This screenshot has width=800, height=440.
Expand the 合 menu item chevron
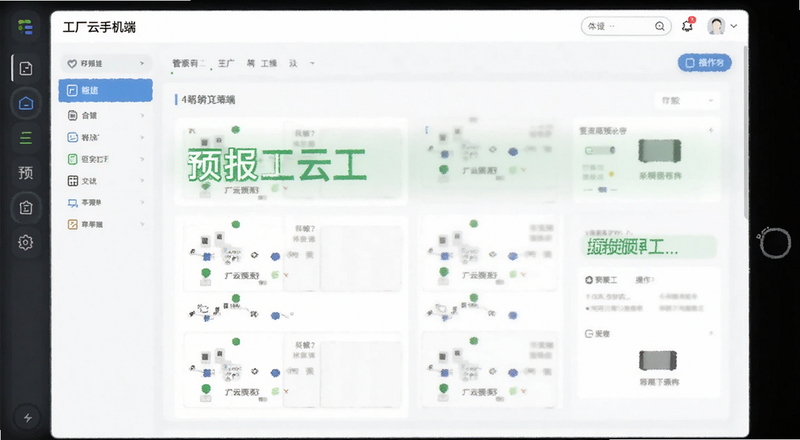[142, 116]
